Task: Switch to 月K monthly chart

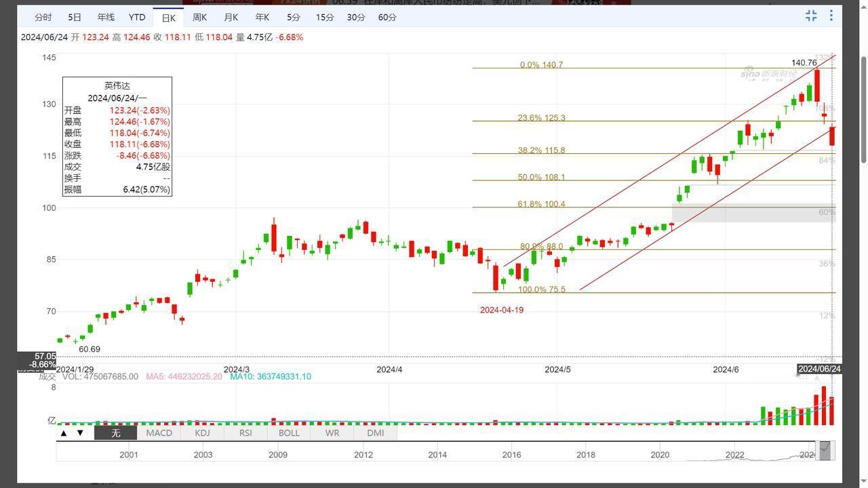Action: 231,17
